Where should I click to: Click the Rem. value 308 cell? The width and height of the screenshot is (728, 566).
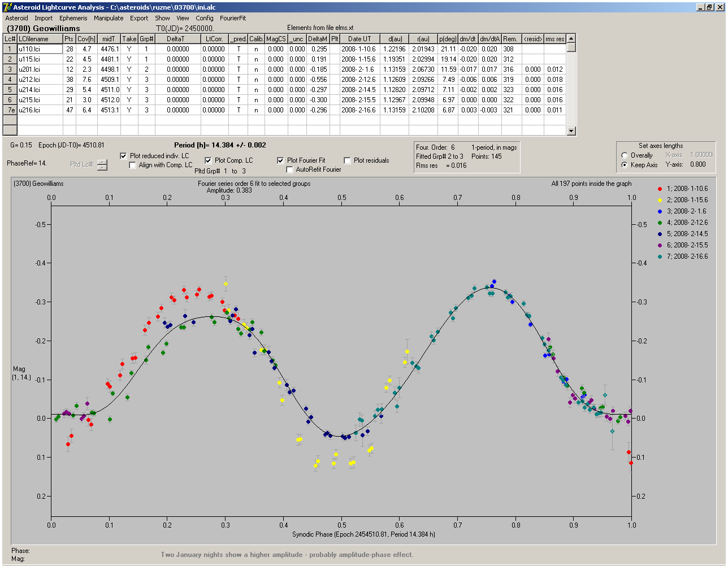click(512, 49)
